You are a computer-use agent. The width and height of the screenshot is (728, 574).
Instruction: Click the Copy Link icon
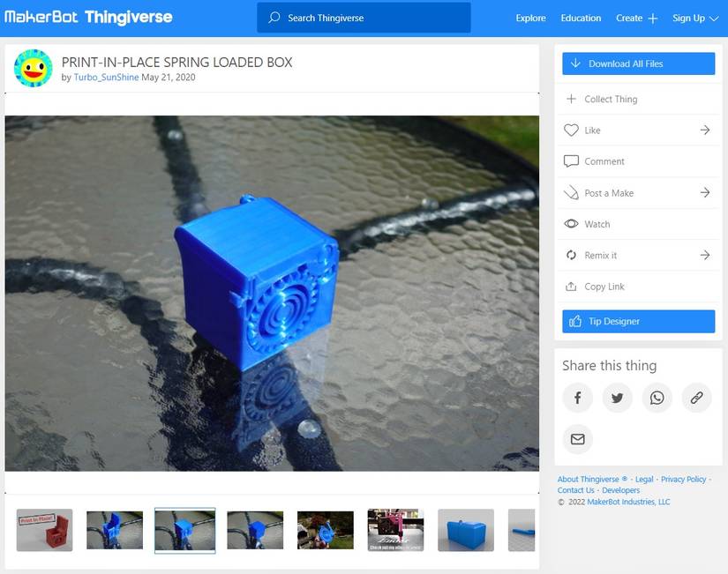[x=571, y=287]
